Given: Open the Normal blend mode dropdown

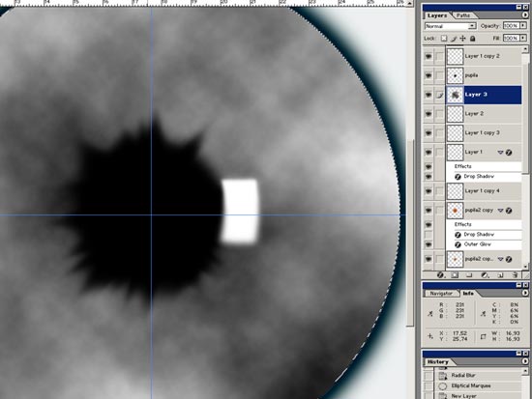Looking at the screenshot, I should click(x=450, y=26).
